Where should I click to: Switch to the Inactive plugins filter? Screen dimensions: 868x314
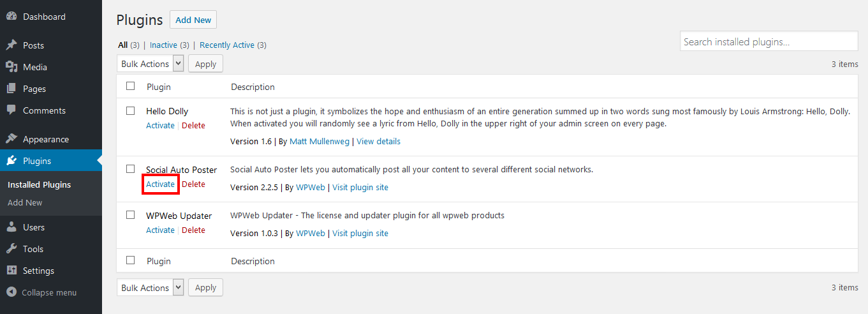click(x=163, y=45)
